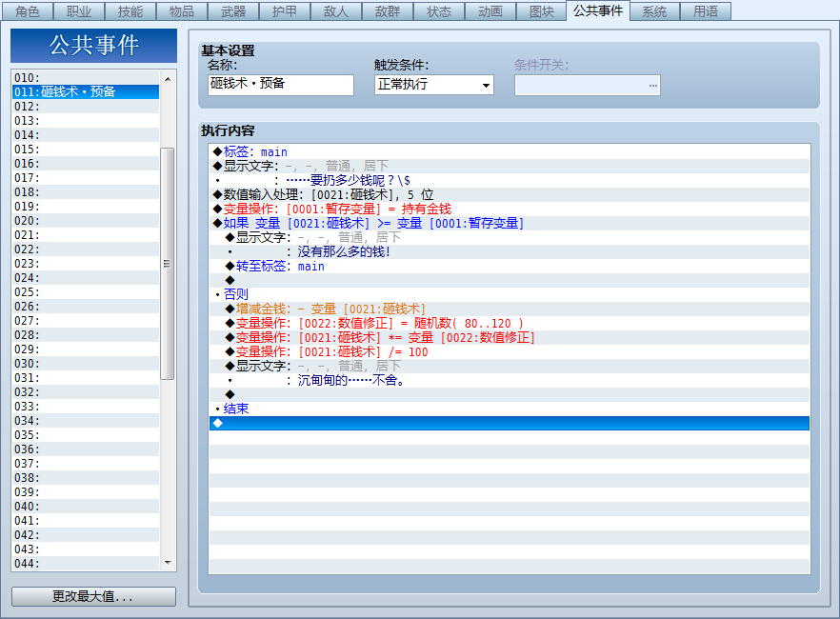Open the 系统 tab
Image resolution: width=840 pixels, height=619 pixels.
[x=654, y=11]
